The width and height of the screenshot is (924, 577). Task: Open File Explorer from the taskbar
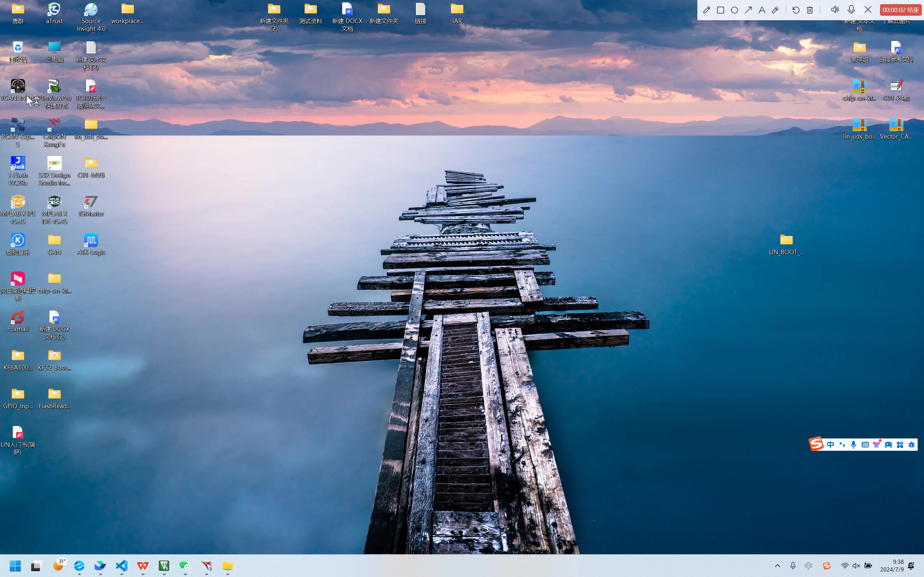click(x=228, y=566)
